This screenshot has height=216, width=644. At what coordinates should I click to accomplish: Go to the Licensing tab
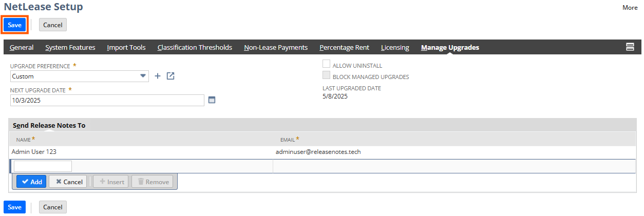click(395, 47)
